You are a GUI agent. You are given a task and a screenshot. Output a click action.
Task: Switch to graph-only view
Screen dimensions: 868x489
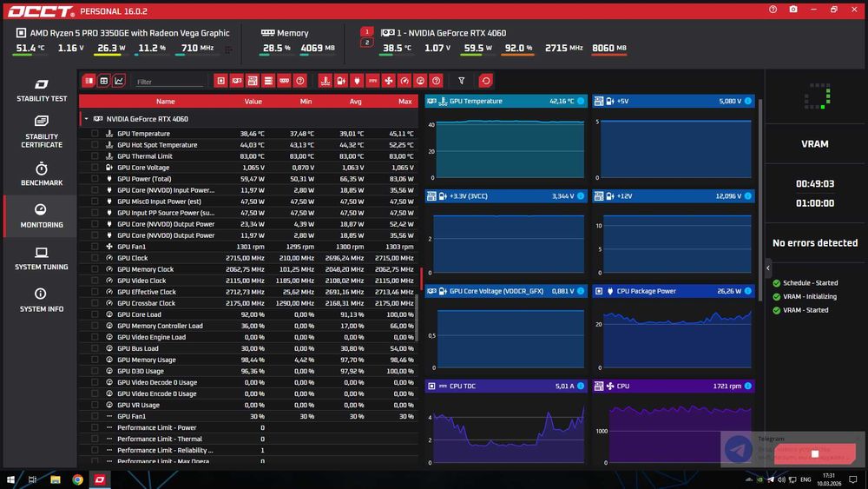click(x=118, y=81)
